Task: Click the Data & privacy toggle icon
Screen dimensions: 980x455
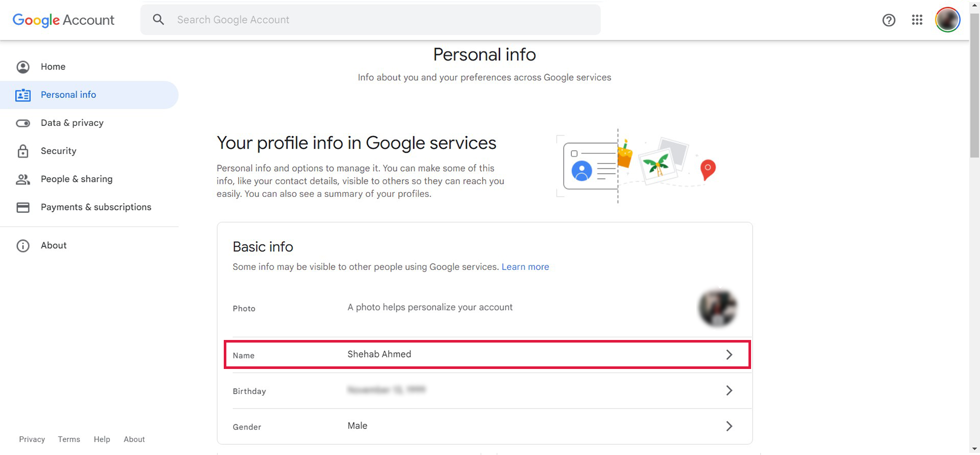Action: click(x=23, y=123)
